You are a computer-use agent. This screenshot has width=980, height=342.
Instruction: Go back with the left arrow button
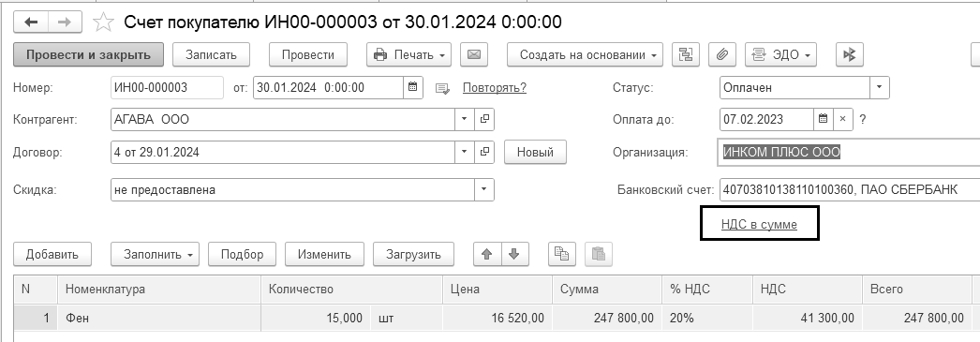(x=31, y=22)
